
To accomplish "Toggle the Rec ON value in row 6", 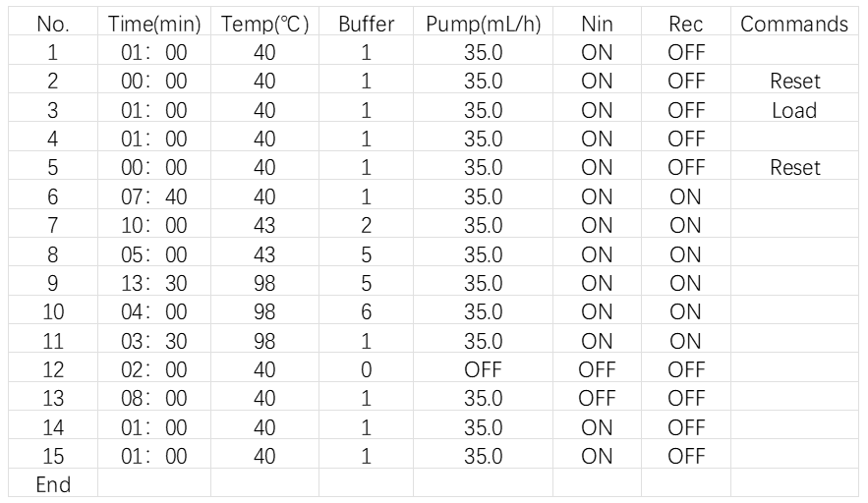I will (x=685, y=196).
